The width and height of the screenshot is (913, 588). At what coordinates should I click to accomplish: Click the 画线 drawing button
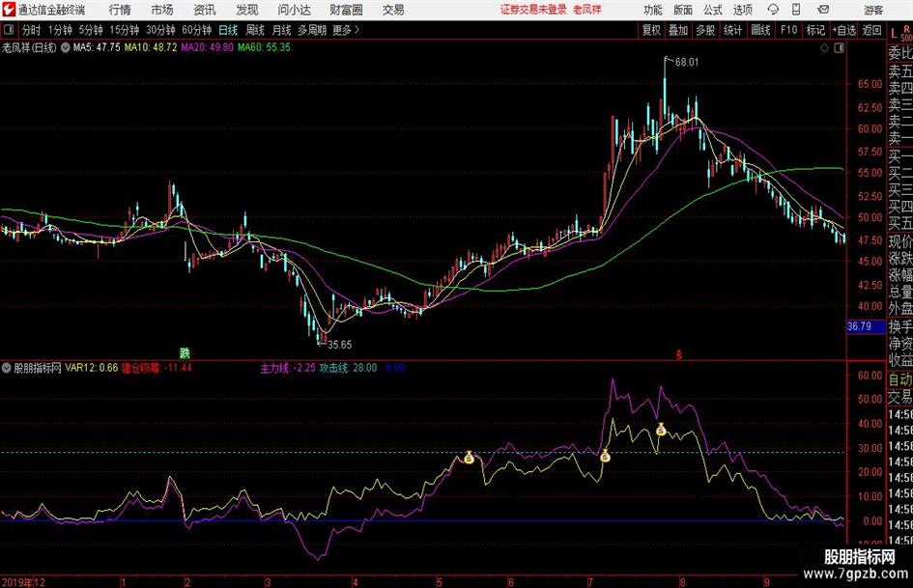pyautogui.click(x=760, y=30)
